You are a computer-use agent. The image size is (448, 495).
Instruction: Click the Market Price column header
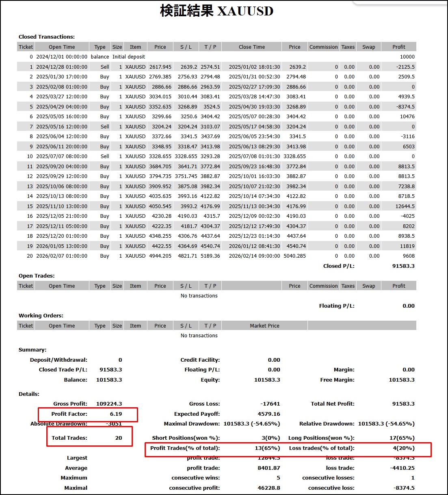(x=264, y=326)
